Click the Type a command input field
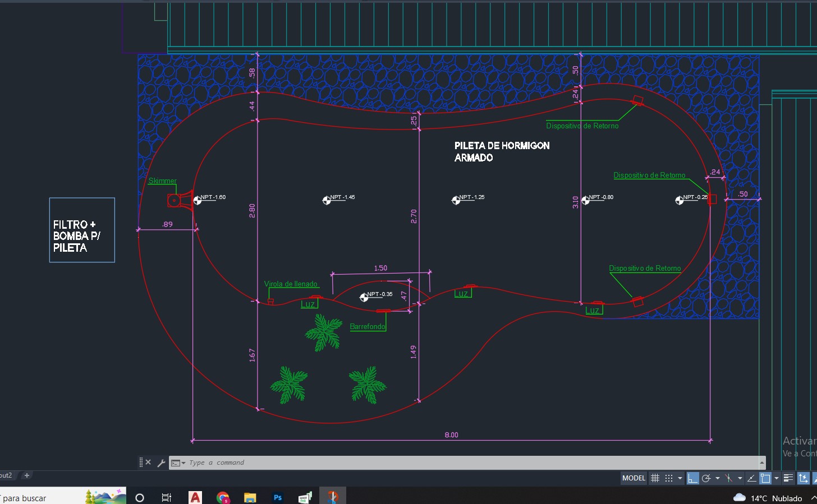Screen dimensions: 817x504 [x=449, y=463]
